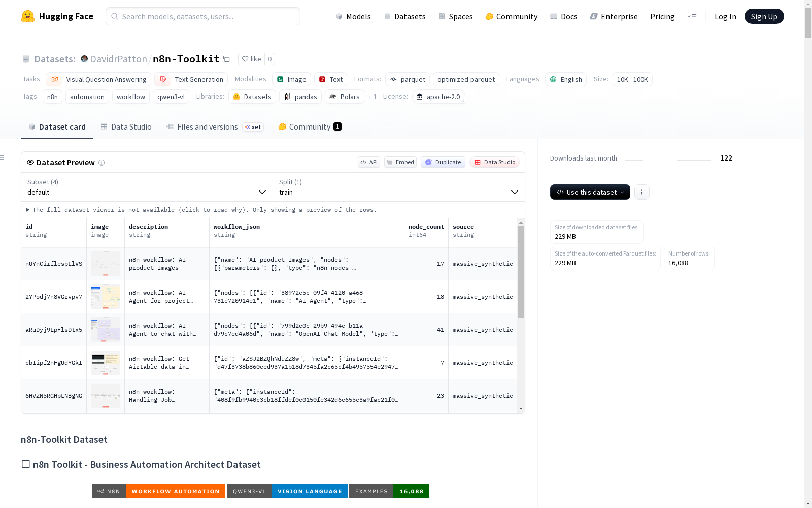Image resolution: width=812 pixels, height=508 pixels.
Task: Open the DavidrPatton avatar profile icon
Action: (84, 59)
